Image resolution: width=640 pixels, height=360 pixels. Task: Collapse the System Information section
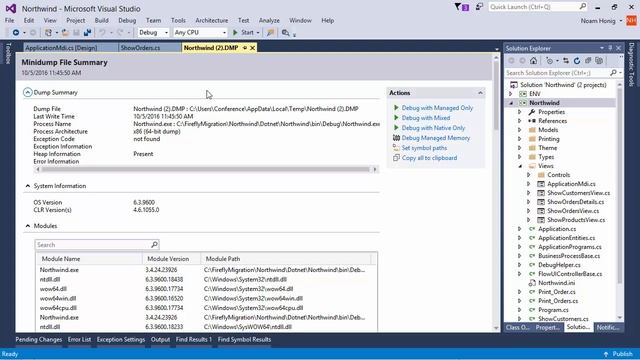(27, 186)
